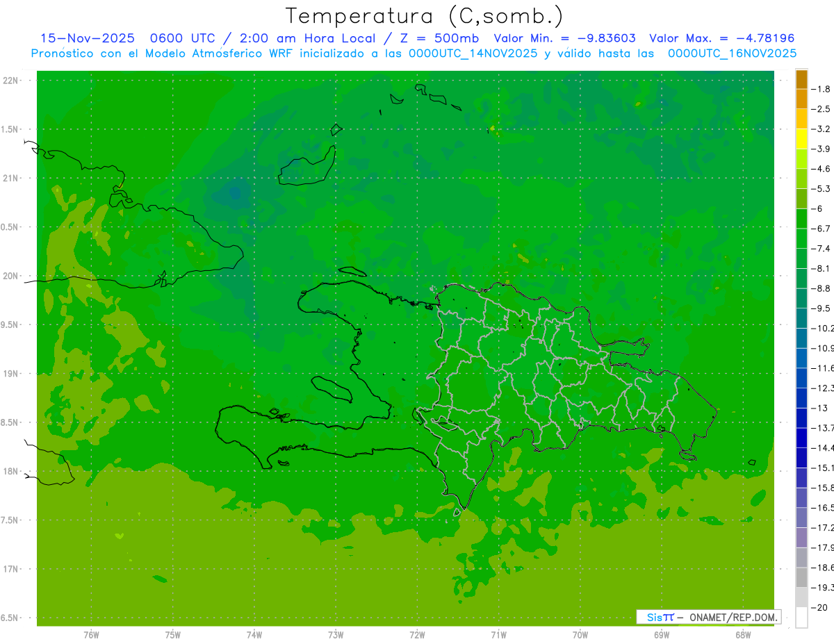Click the "73W" longitude label
834x644 pixels.
pyautogui.click(x=336, y=635)
